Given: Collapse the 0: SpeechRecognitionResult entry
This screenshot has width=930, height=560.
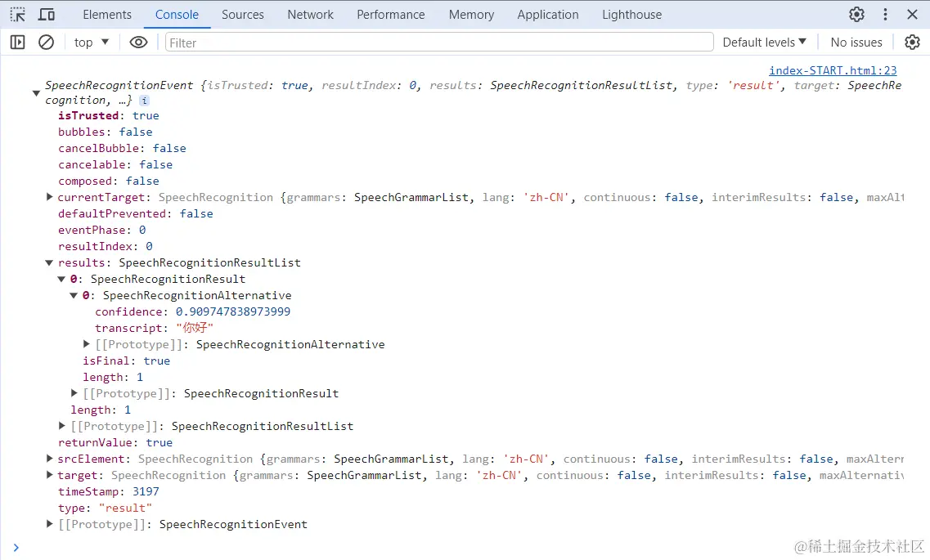Looking at the screenshot, I should click(x=61, y=279).
